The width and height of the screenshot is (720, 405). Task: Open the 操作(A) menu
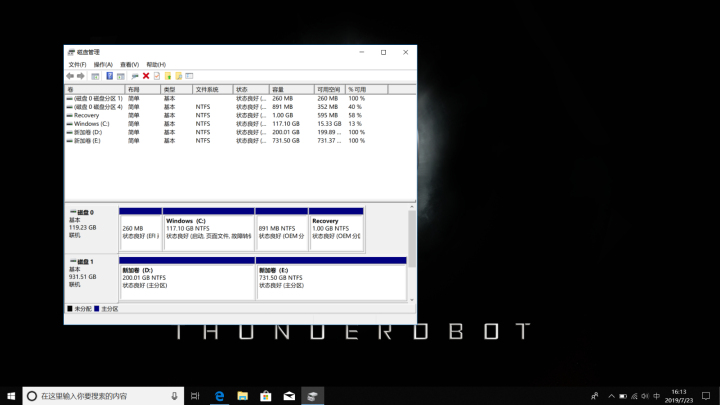[x=103, y=65]
